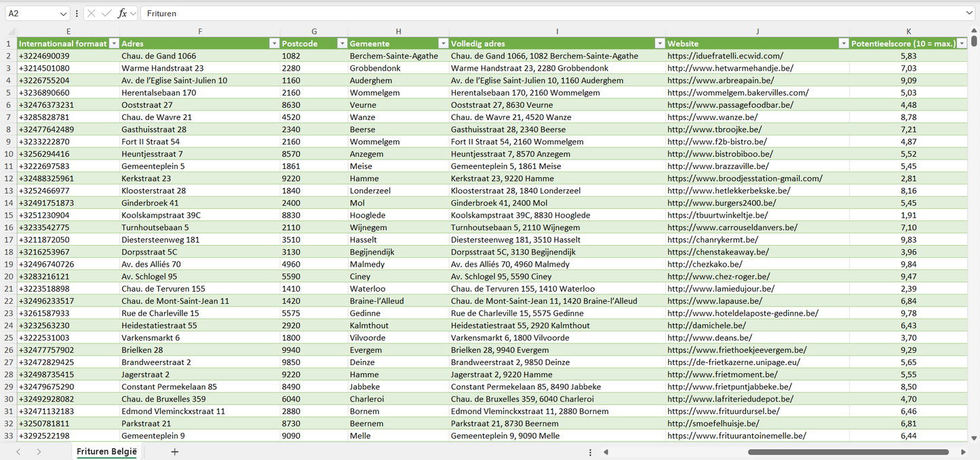Click in the formula bar text field
Viewport: 980px width, 460px height.
543,14
